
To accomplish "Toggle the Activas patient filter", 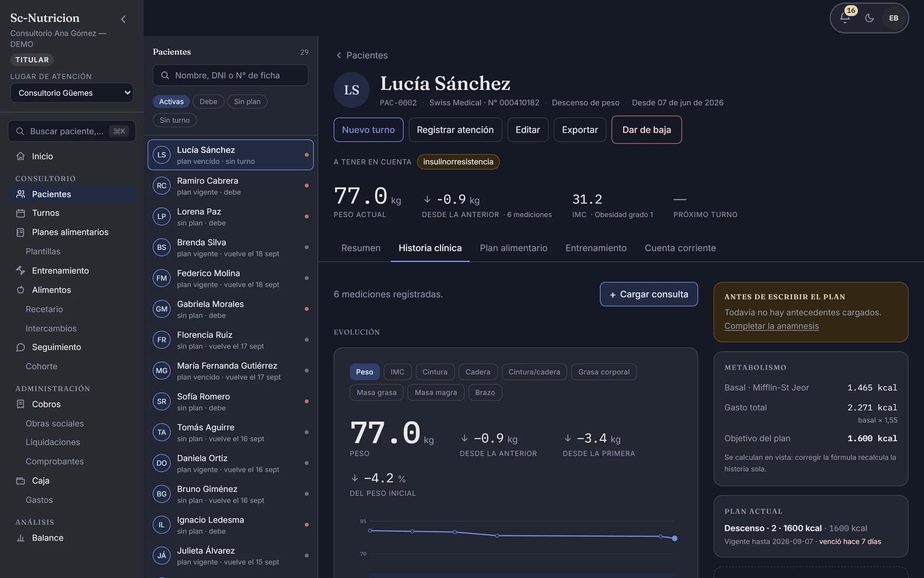I will click(171, 102).
